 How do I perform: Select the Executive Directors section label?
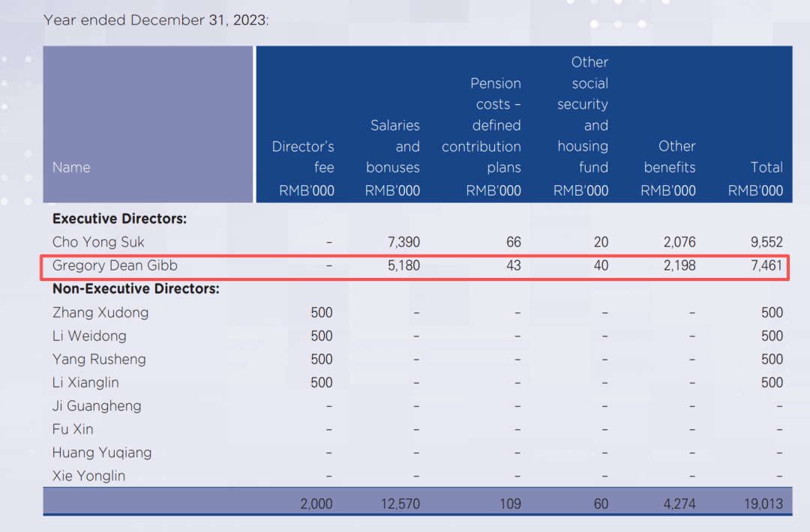tap(119, 219)
